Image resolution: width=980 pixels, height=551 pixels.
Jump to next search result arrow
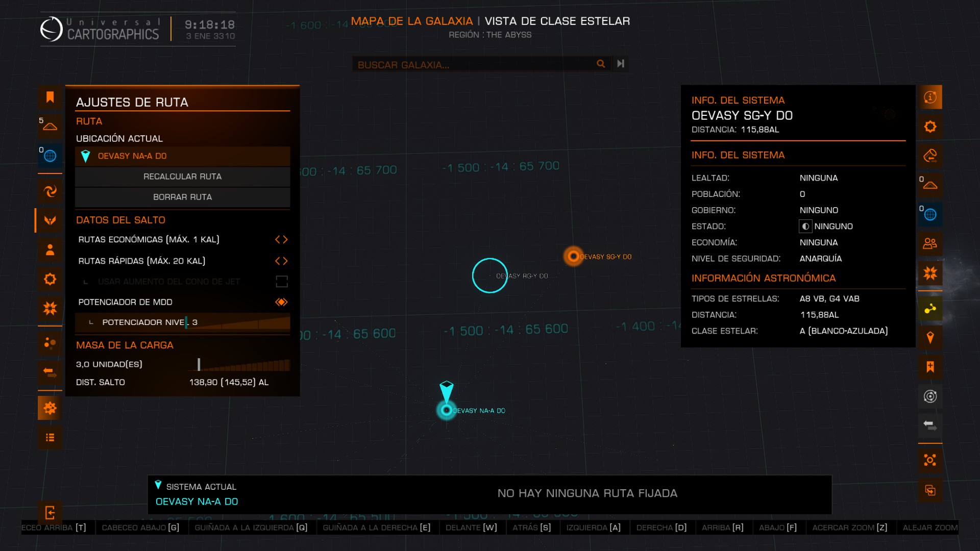tap(621, 64)
